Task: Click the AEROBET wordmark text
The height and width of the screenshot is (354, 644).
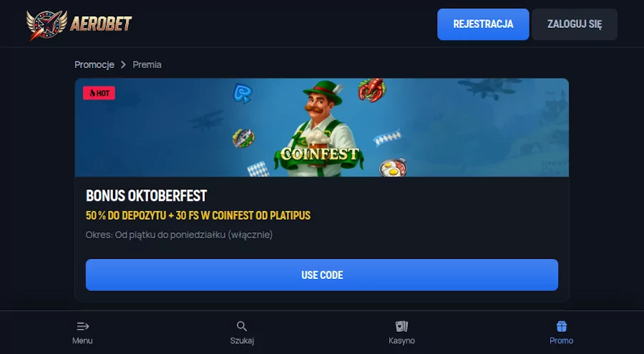Action: pyautogui.click(x=101, y=24)
